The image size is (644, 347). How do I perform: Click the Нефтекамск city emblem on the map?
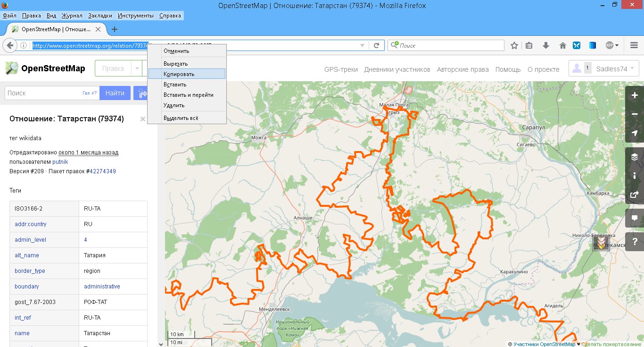click(x=601, y=243)
